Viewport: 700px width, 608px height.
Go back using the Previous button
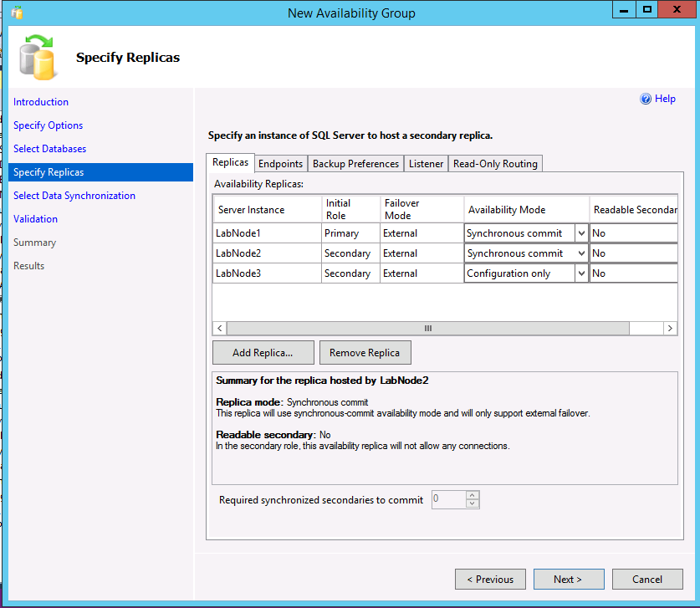tap(490, 579)
